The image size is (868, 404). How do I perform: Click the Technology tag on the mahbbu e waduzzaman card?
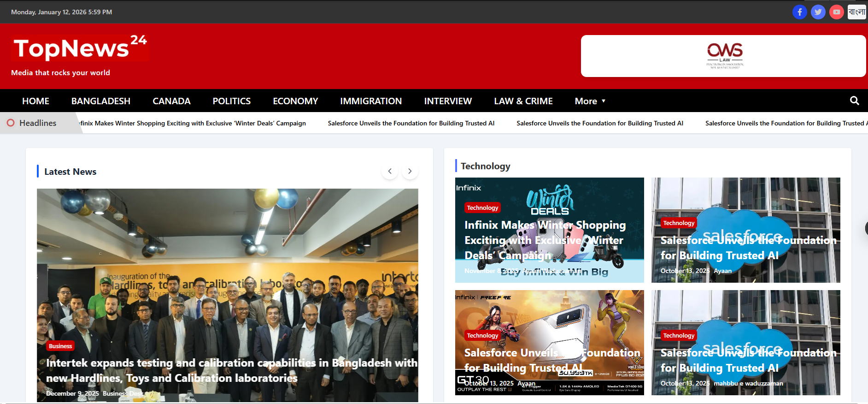click(679, 335)
